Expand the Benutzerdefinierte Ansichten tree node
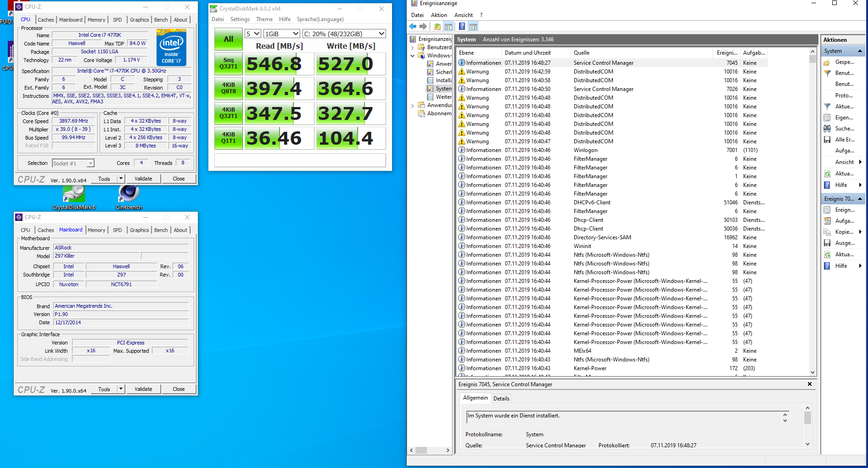The image size is (868, 468). pyautogui.click(x=412, y=47)
